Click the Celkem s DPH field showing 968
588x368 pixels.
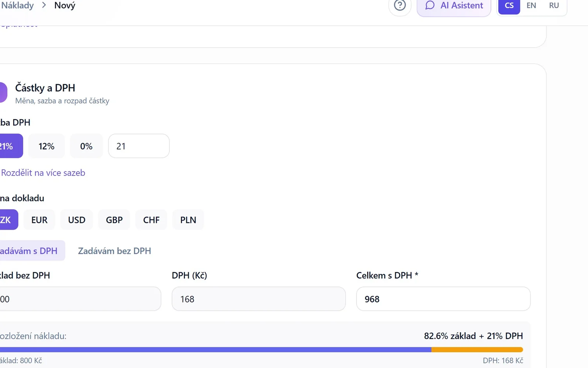click(x=443, y=299)
